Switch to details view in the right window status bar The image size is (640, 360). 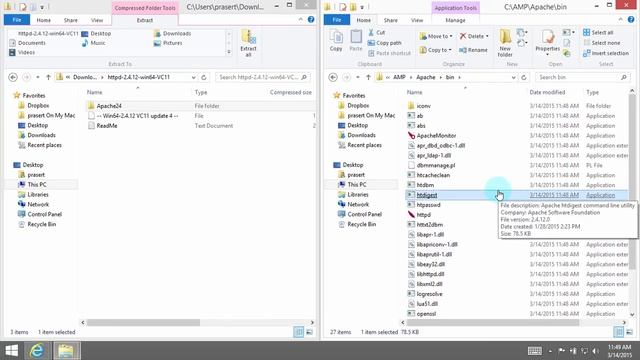point(619,332)
